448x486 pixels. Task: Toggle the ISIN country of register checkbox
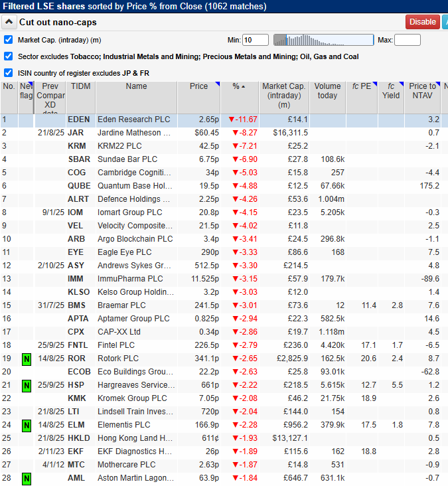(9, 73)
